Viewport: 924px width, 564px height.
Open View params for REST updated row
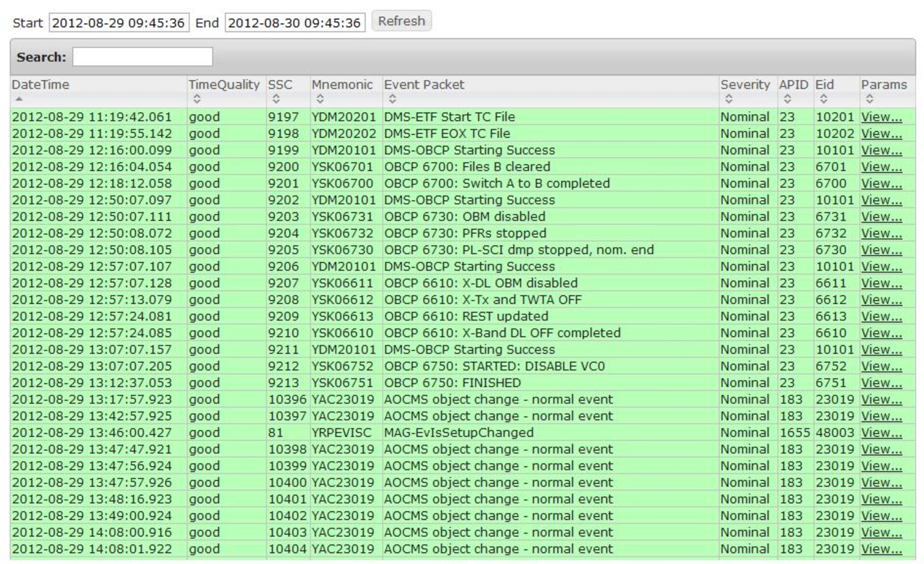881,316
